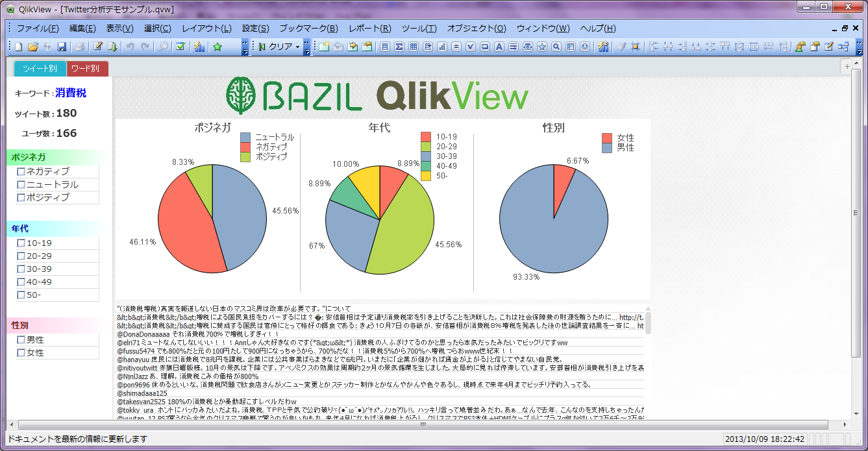Viewport: 868px width, 451px height.
Task: Expand toolbar options after the bookmark star
Action: pos(245,47)
